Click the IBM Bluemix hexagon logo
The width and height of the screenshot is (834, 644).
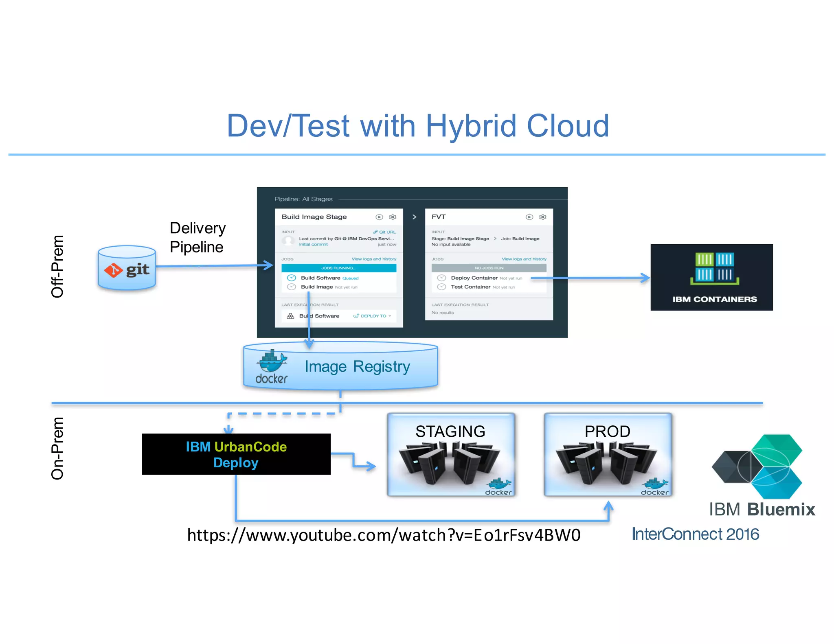coord(757,466)
